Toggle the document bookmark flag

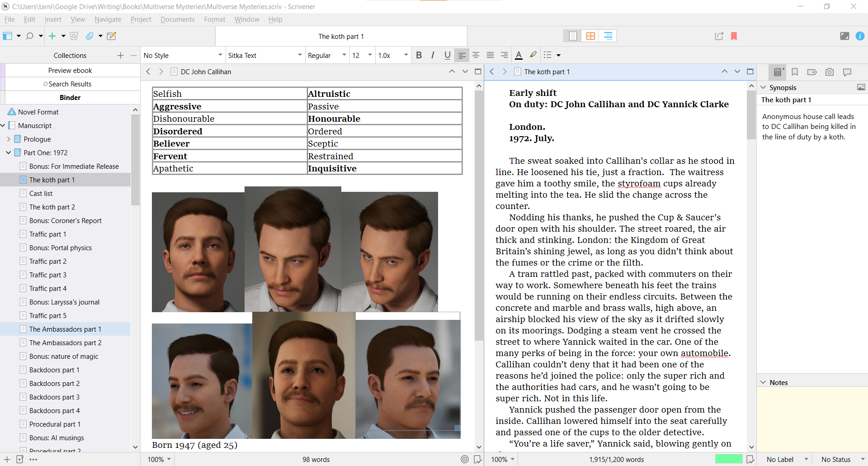(734, 36)
